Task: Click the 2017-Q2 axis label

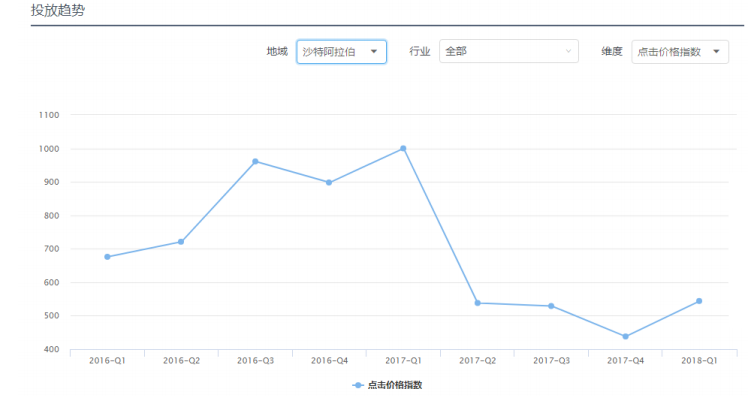Action: (477, 360)
